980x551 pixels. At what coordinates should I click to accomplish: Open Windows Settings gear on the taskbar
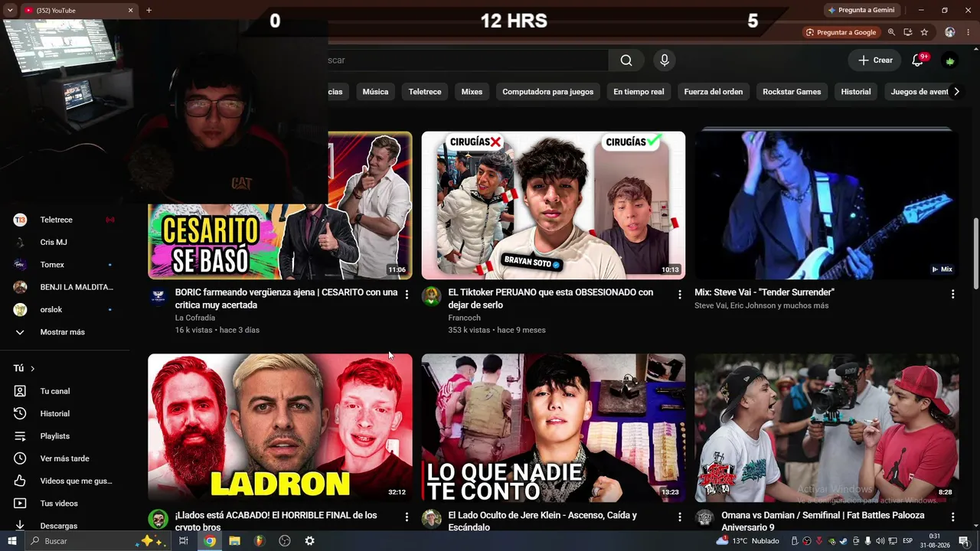click(309, 541)
